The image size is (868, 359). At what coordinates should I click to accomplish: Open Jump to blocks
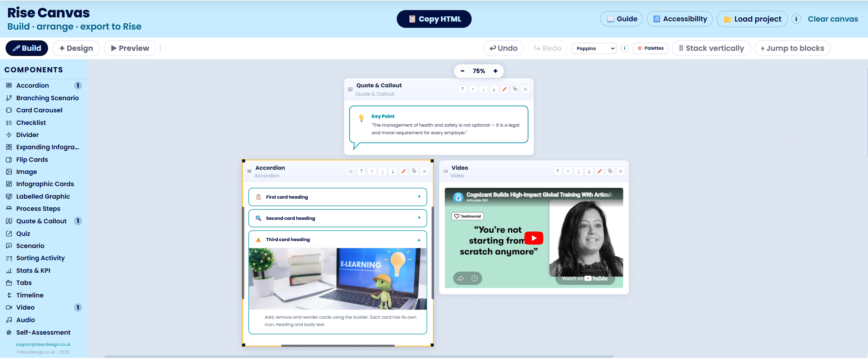click(792, 48)
